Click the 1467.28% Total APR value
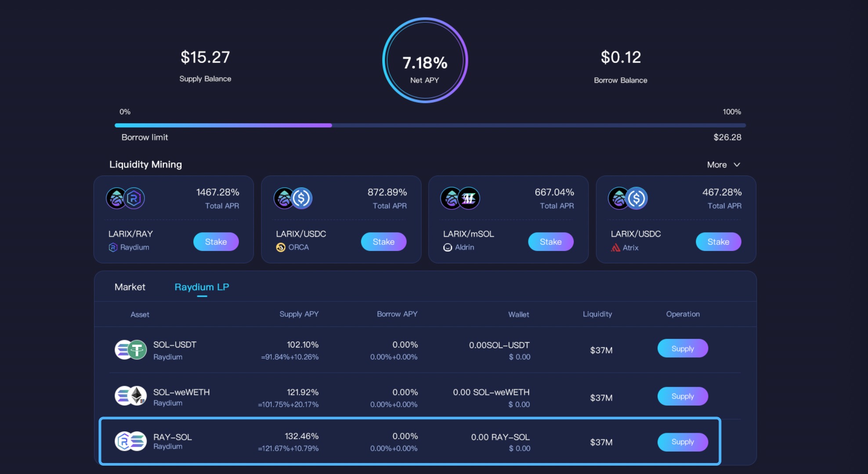The height and width of the screenshot is (474, 868). pyautogui.click(x=218, y=192)
